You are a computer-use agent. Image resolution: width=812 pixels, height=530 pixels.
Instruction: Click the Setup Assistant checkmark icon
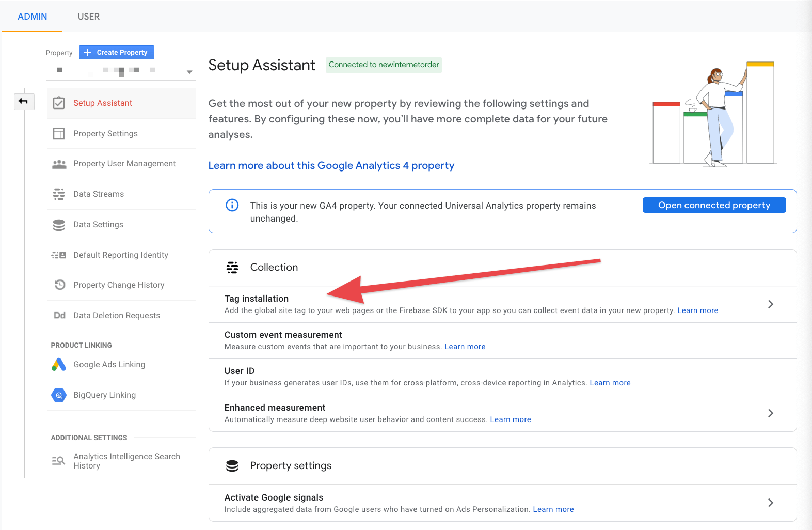coord(59,103)
